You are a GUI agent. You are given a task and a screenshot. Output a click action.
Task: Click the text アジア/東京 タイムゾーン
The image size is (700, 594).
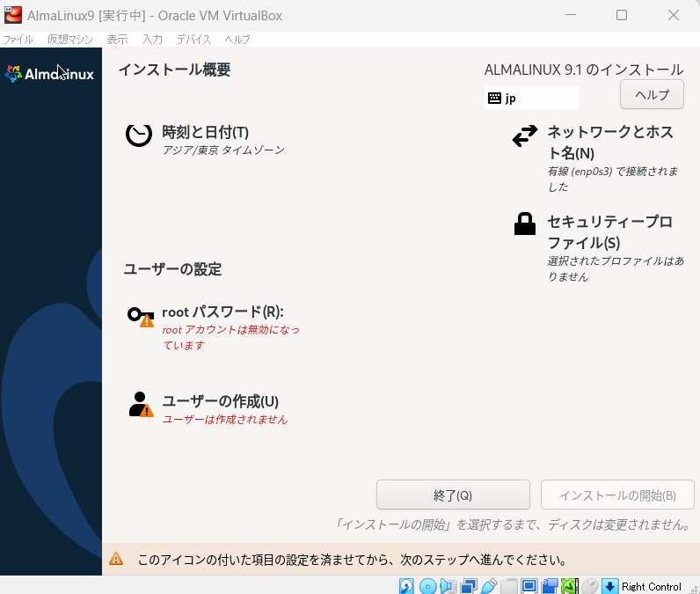[223, 150]
